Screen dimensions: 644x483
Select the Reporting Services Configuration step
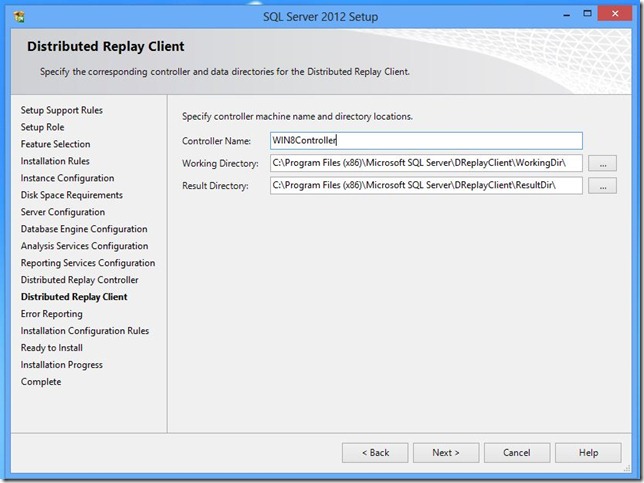tap(88, 263)
